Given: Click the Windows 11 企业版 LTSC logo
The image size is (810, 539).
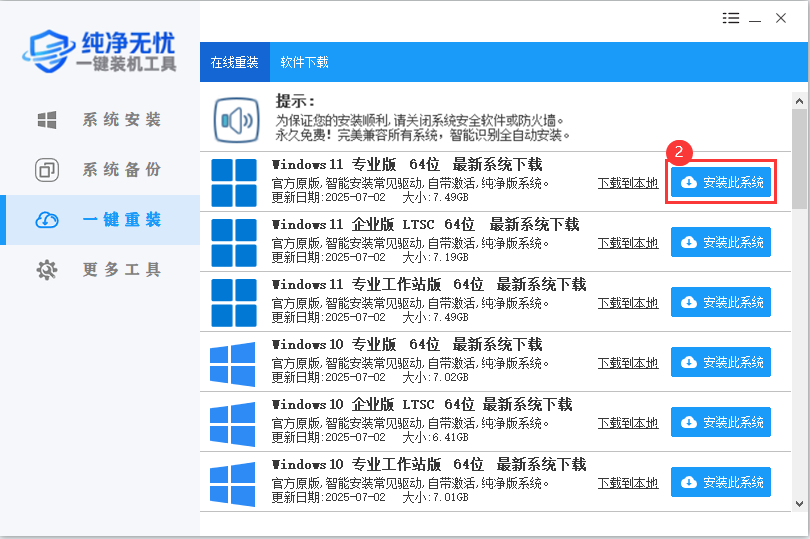Looking at the screenshot, I should click(234, 243).
